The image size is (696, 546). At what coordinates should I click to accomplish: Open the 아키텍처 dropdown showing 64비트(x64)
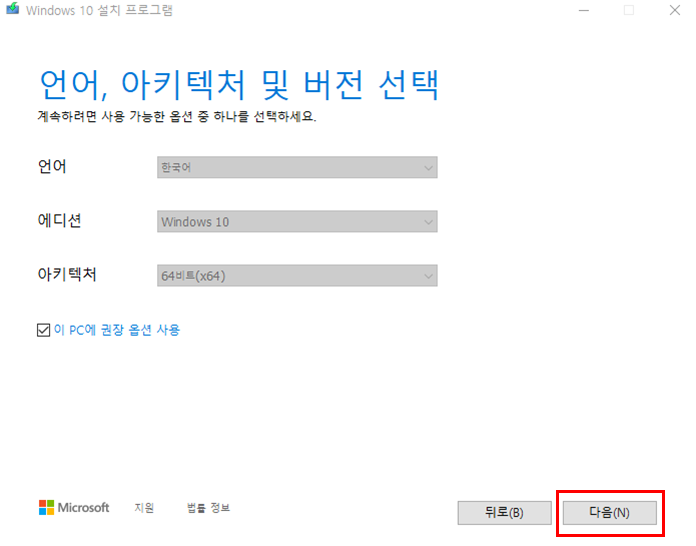(297, 276)
